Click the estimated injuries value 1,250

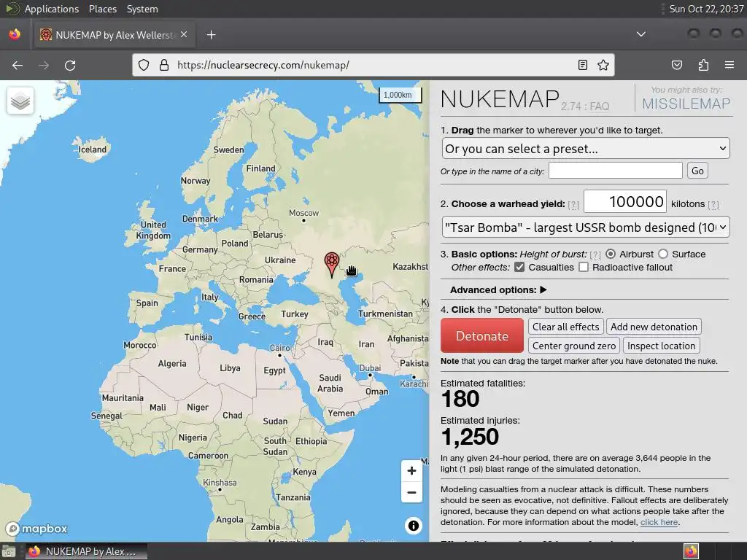470,436
